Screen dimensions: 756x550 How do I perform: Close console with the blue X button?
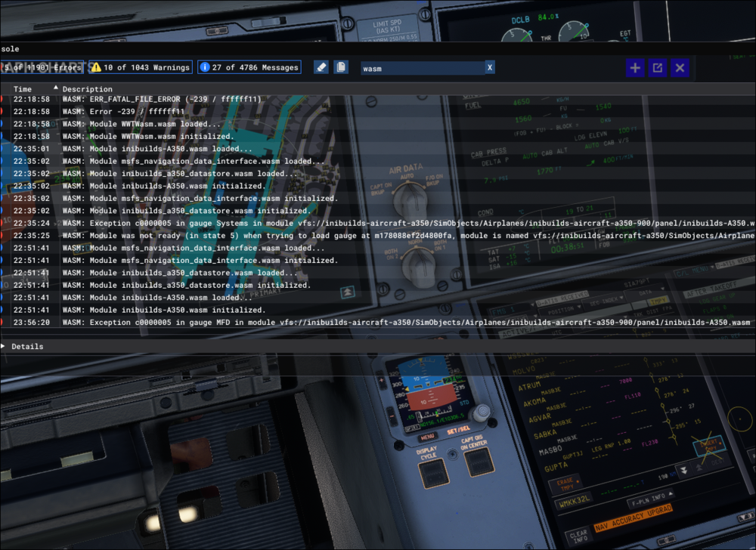pyautogui.click(x=680, y=68)
